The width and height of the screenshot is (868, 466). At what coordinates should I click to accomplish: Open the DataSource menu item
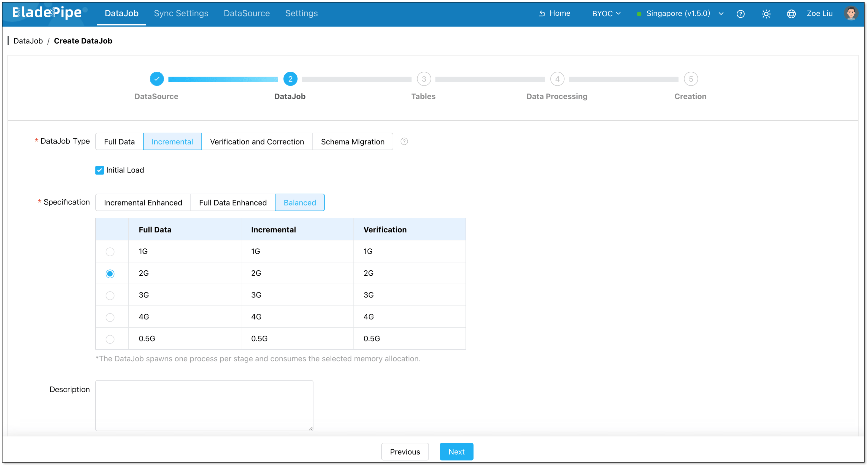pos(246,13)
